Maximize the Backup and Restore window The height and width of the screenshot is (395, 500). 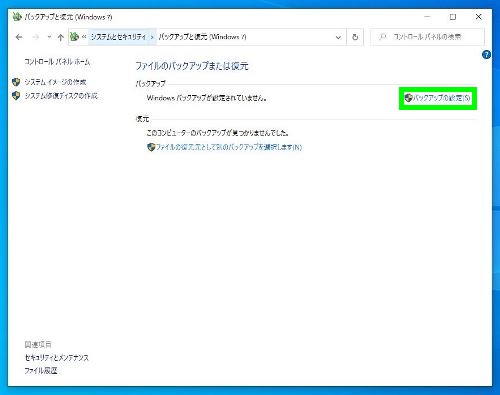click(x=453, y=17)
